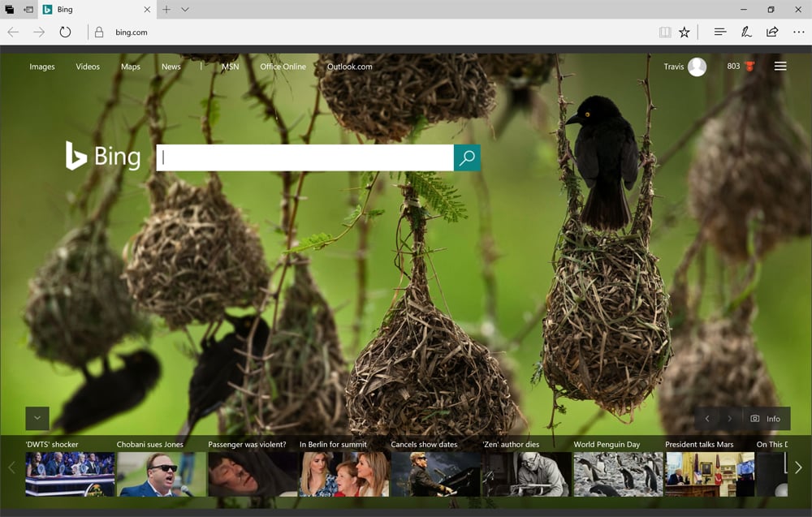Image resolution: width=812 pixels, height=517 pixels.
Task: Collapse news carousel with down chevron
Action: [37, 419]
